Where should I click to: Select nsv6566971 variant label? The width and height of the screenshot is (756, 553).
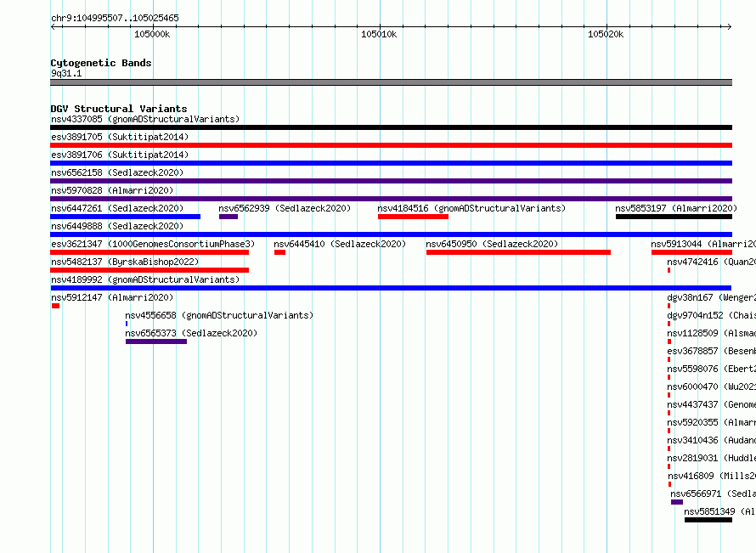713,494
